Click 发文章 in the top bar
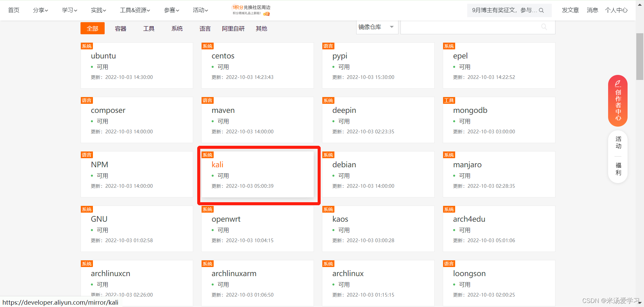644x307 pixels. tap(570, 10)
